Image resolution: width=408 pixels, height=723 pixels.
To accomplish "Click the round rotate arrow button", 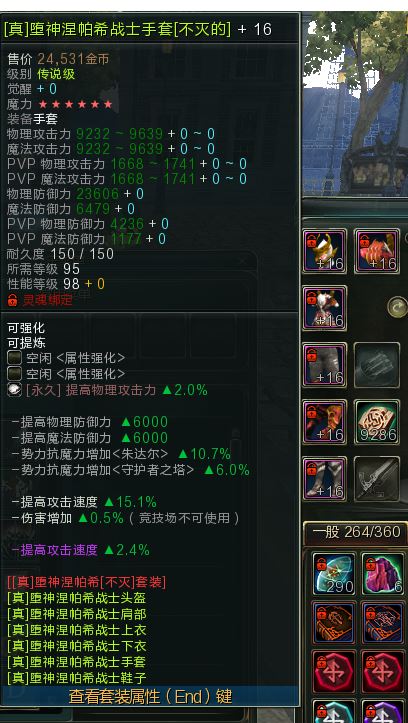I will click(x=397, y=307).
